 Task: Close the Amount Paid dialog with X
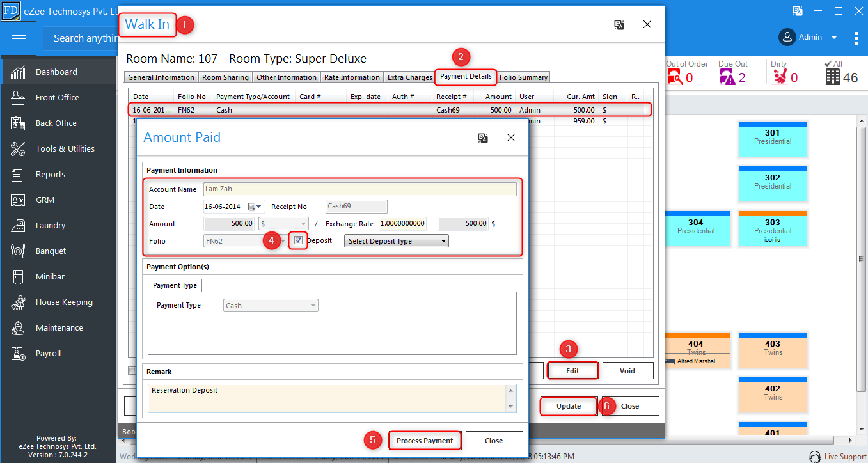pyautogui.click(x=511, y=137)
